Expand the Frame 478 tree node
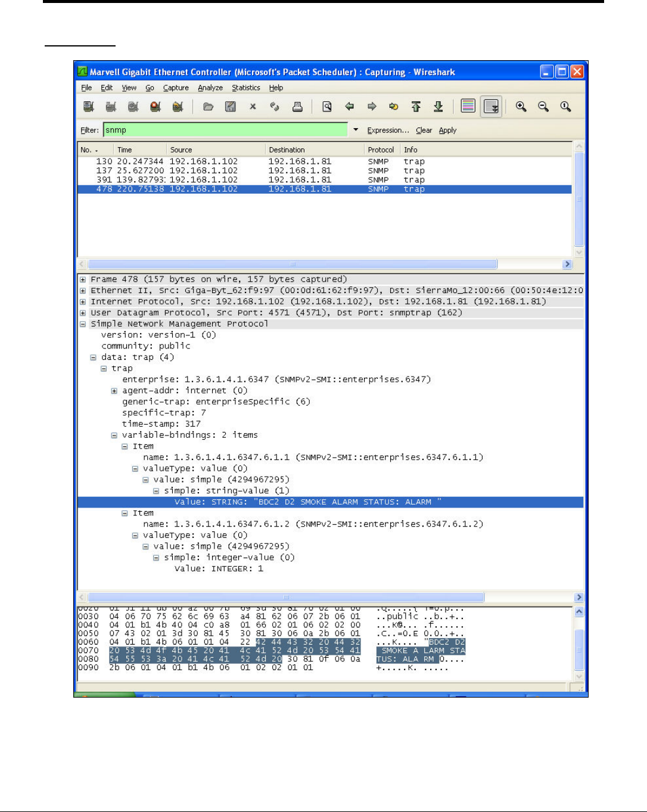Image resolution: width=647 pixels, height=812 pixels. tap(83, 279)
